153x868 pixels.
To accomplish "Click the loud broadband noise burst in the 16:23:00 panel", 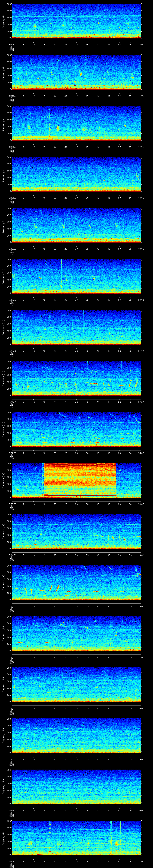I will tap(80, 480).
